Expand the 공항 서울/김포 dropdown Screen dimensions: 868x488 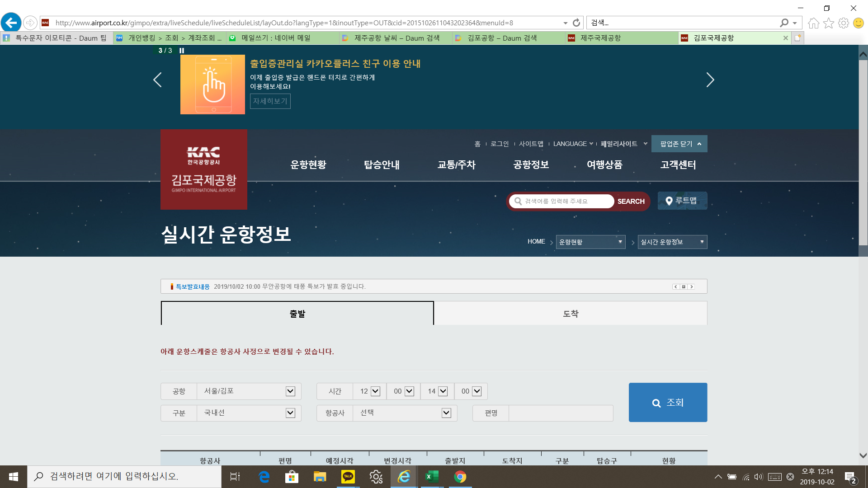[x=290, y=391]
